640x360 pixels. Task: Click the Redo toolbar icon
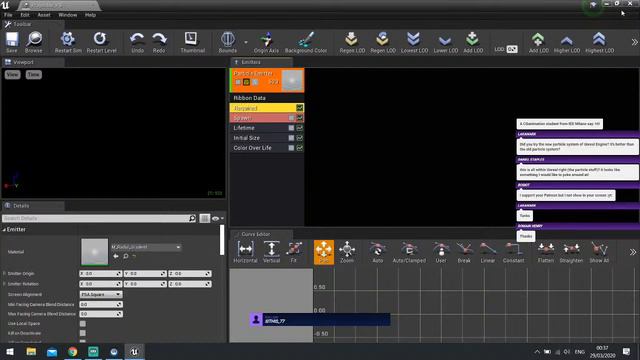point(159,42)
